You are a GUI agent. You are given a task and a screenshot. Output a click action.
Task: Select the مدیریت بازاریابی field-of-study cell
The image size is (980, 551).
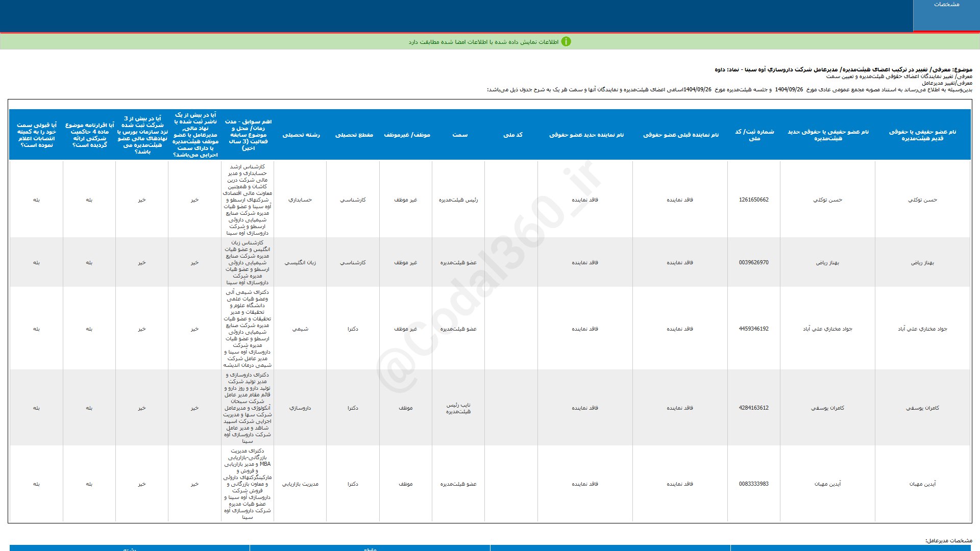pos(300,484)
